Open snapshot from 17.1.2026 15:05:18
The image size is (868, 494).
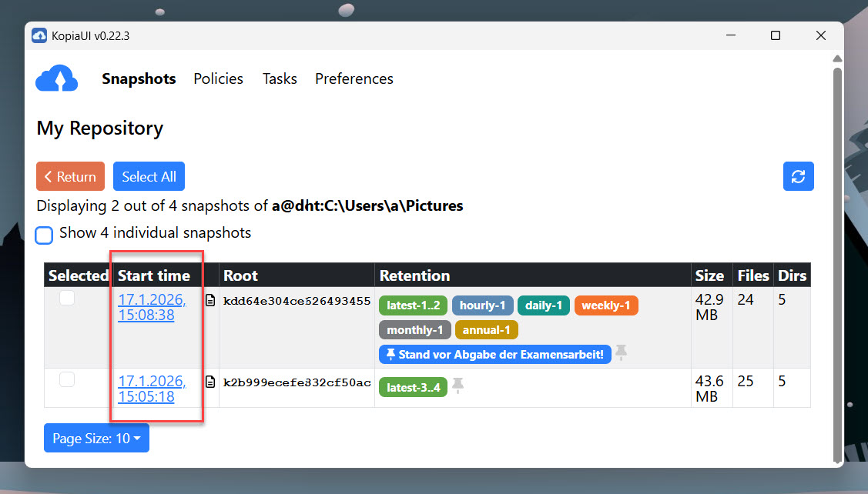pyautogui.click(x=152, y=389)
